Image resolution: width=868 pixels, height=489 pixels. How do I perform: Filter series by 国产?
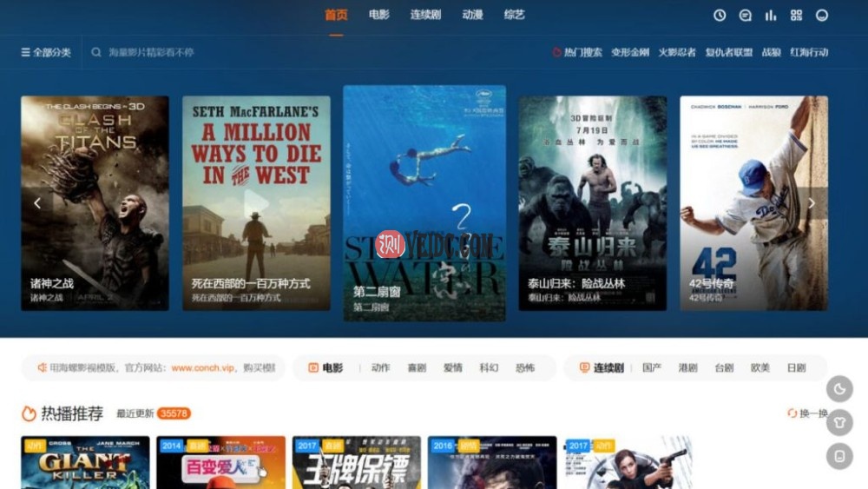click(652, 367)
